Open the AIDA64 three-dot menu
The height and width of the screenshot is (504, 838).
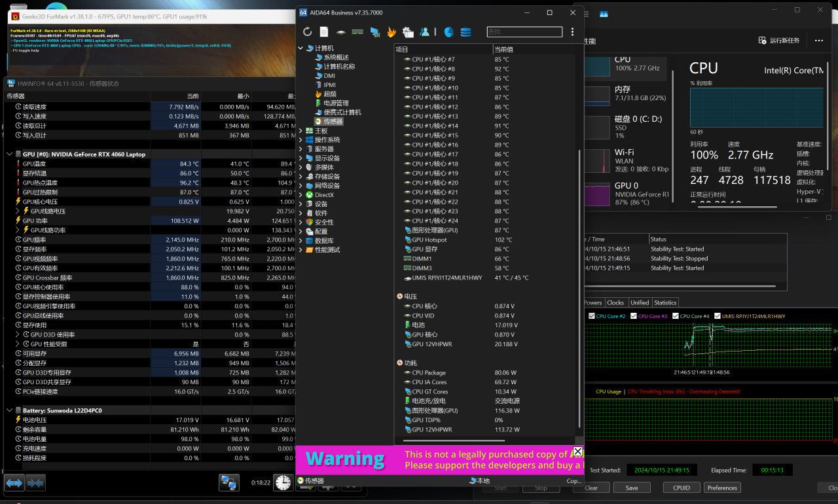(572, 32)
